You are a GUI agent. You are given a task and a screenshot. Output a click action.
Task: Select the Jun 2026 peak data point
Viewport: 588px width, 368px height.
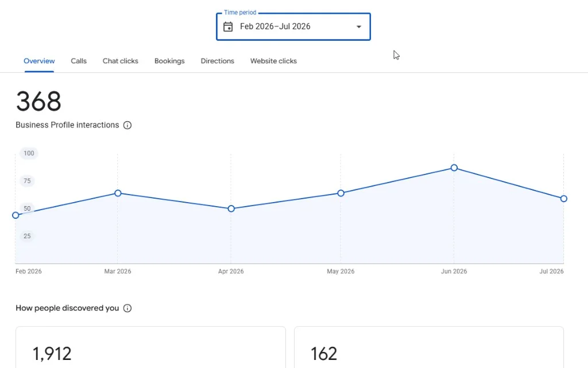click(454, 168)
